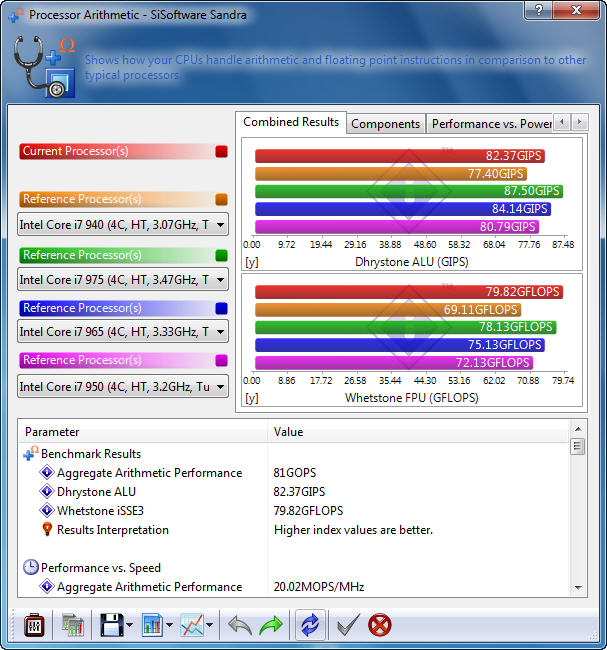This screenshot has height=650, width=607.
Task: Select the Whetstone iSSE3 result row
Action: click(294, 511)
